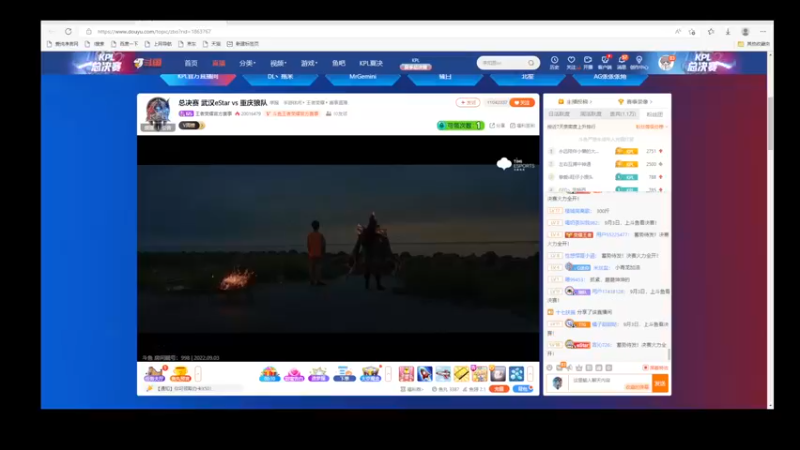Go to the 直播 nav item
Viewport: 800px width, 450px height.
pos(218,63)
